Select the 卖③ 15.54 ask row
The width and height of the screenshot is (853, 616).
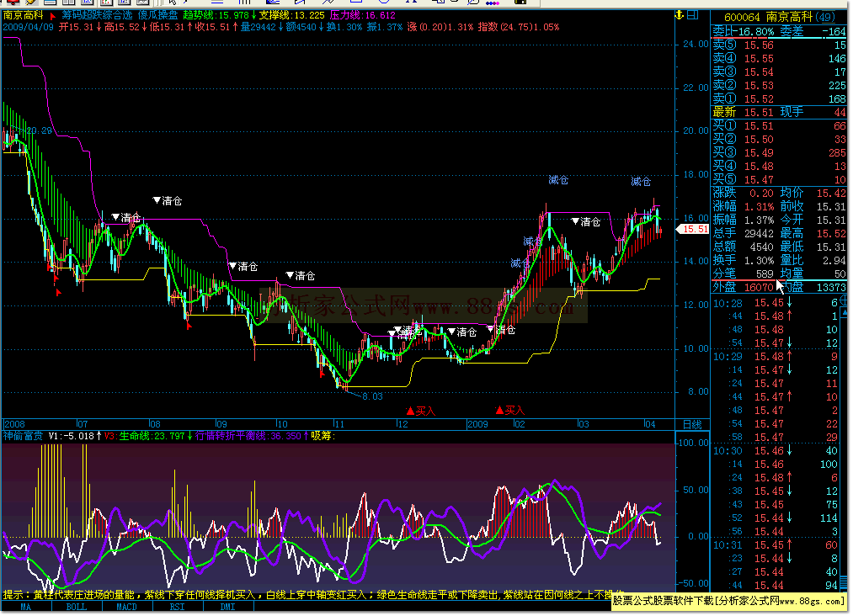coord(779,72)
